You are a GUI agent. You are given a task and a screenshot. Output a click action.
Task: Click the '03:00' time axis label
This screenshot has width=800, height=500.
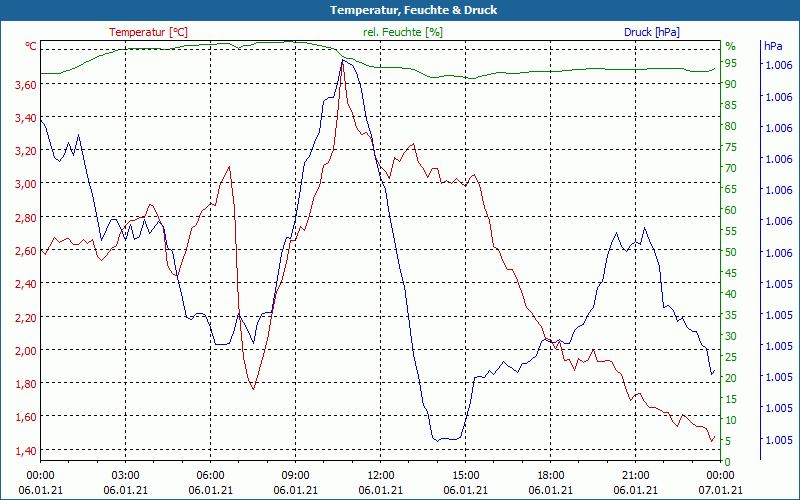click(126, 476)
